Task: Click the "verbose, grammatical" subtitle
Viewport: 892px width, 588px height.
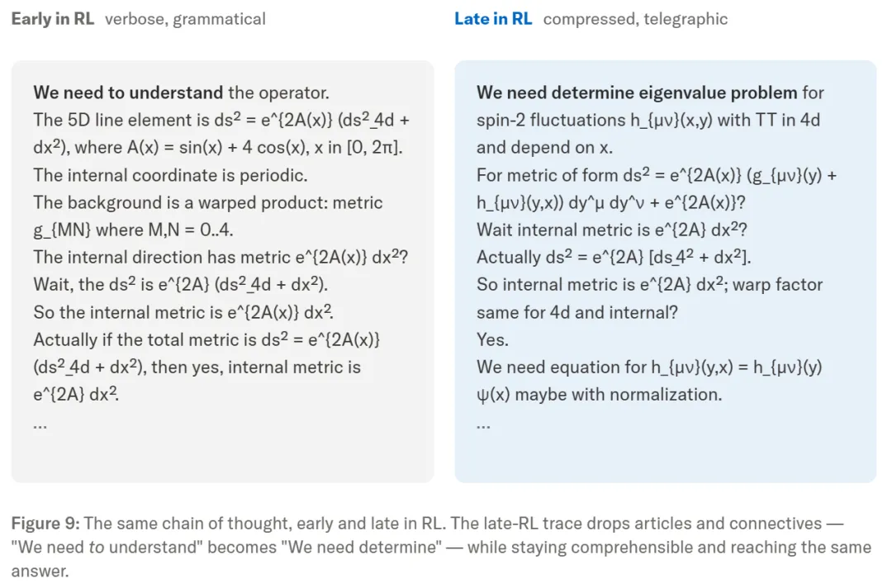Action: click(185, 19)
